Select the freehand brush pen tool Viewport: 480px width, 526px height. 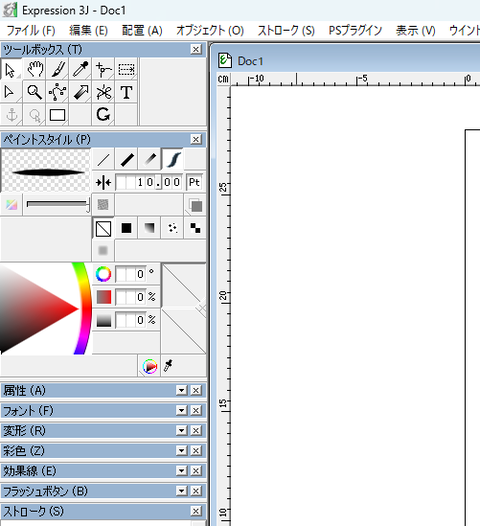[58, 69]
